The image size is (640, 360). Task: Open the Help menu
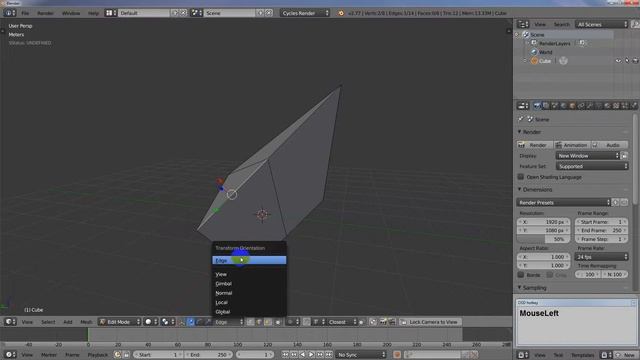coord(93,13)
